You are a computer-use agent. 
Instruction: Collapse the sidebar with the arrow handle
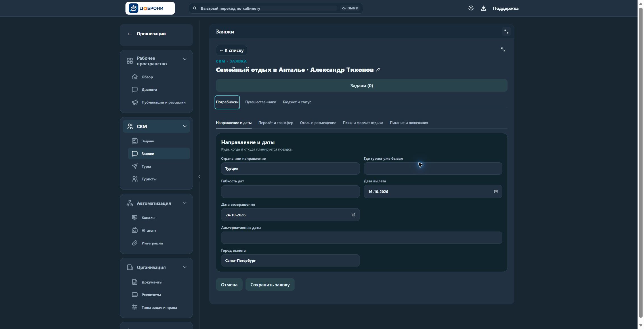point(199,177)
